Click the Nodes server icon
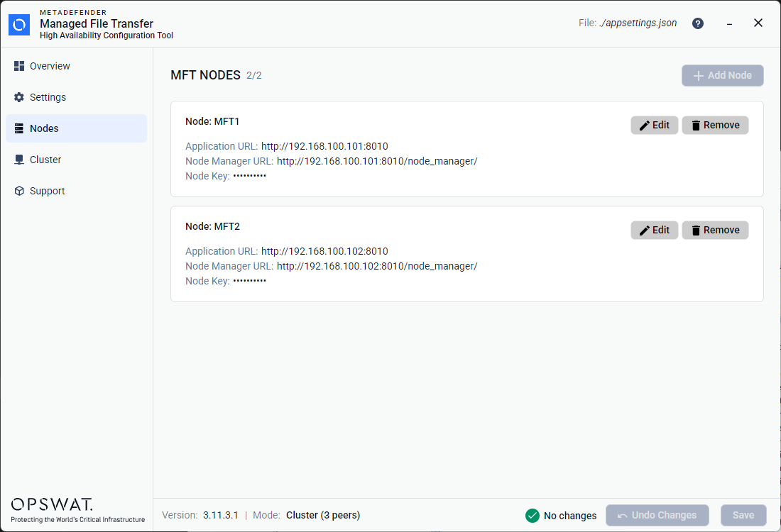Viewport: 781px width, 532px height. [19, 128]
